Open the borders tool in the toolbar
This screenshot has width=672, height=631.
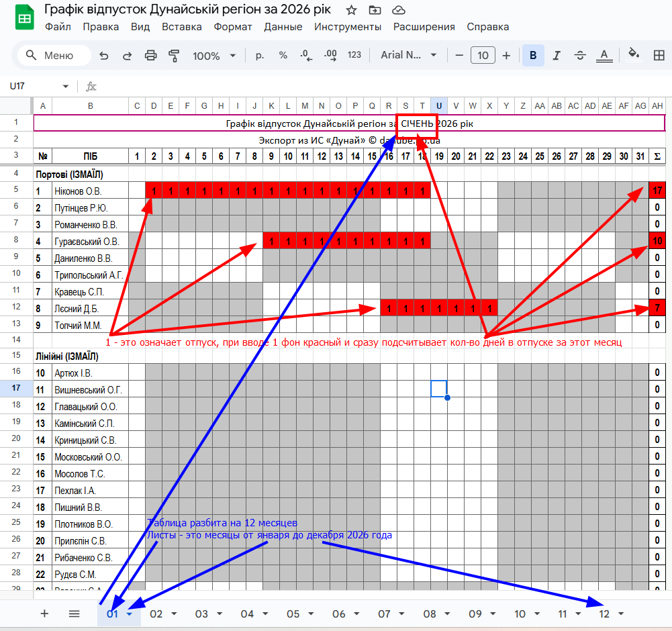click(x=657, y=55)
